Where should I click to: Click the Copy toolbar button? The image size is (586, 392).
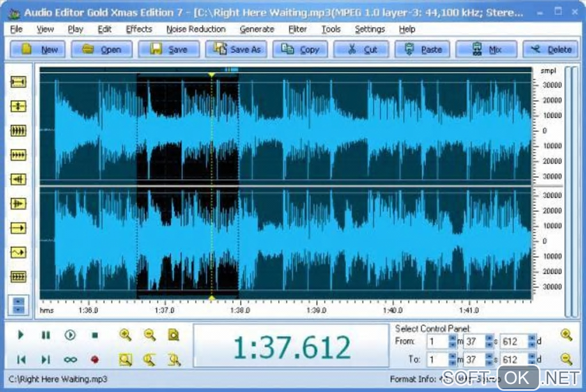(x=300, y=49)
